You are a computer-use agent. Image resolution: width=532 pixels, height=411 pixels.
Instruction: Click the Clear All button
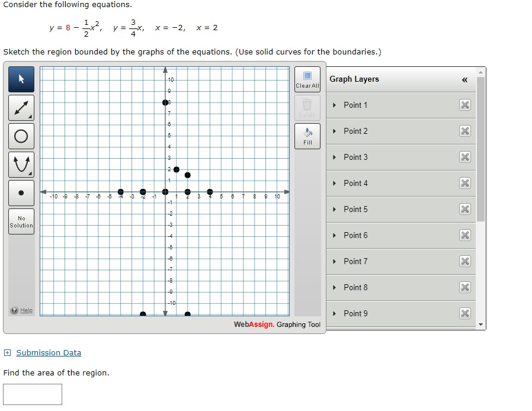[307, 79]
